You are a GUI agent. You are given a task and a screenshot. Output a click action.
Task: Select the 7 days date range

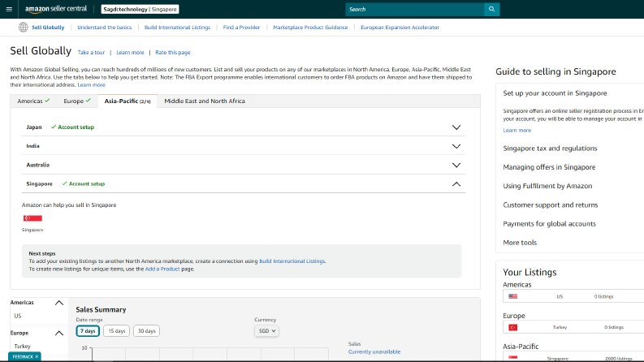pos(88,331)
